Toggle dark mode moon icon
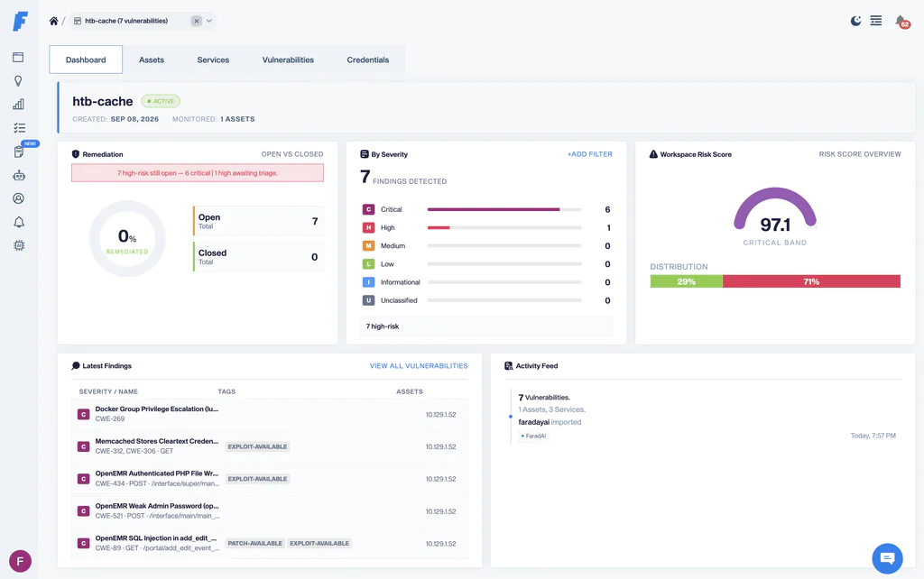Viewport: 924px width, 579px height. 855,22
